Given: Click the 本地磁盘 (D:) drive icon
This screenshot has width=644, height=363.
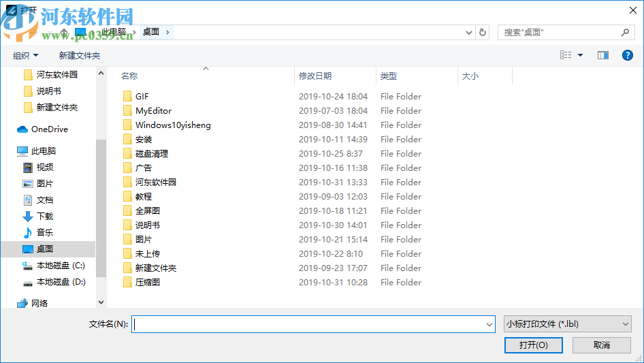Looking at the screenshot, I should click(x=27, y=283).
